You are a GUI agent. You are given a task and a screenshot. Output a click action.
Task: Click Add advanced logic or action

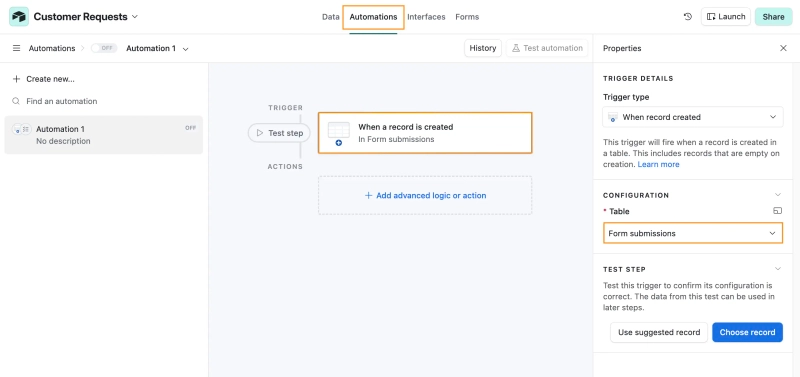(x=425, y=195)
